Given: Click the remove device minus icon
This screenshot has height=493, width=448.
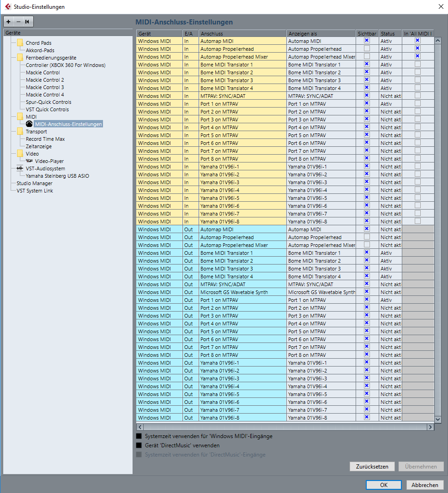Looking at the screenshot, I should pyautogui.click(x=18, y=22).
